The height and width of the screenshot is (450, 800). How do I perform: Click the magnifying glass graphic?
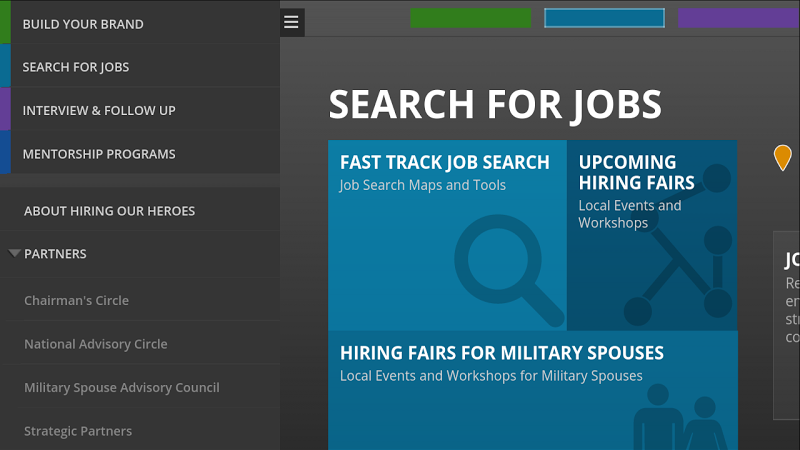click(509, 270)
